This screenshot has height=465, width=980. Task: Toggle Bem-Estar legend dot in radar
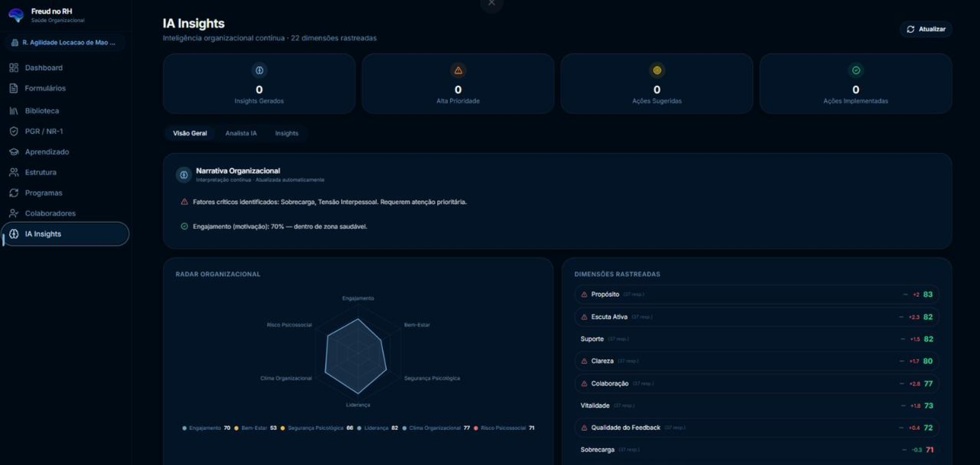click(x=236, y=428)
